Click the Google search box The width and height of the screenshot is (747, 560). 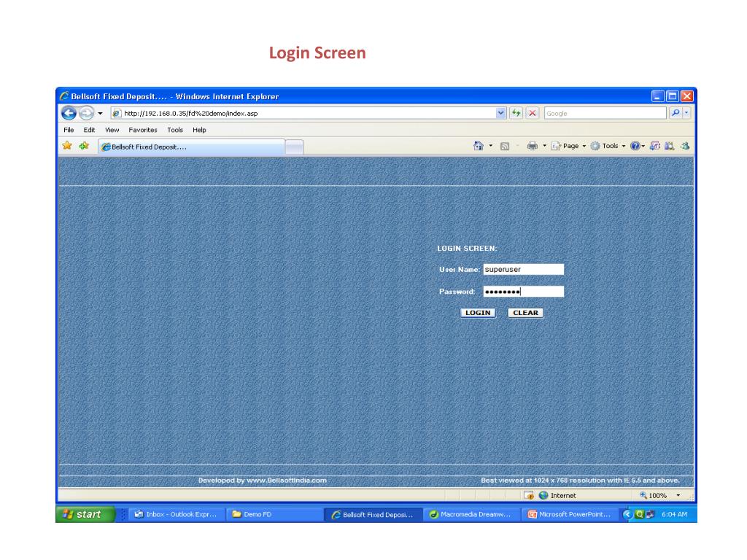coord(605,113)
